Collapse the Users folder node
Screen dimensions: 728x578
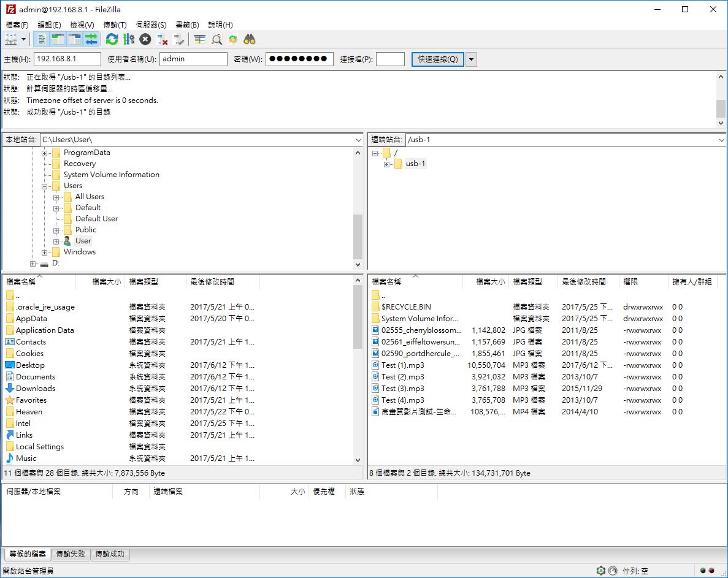(x=45, y=186)
